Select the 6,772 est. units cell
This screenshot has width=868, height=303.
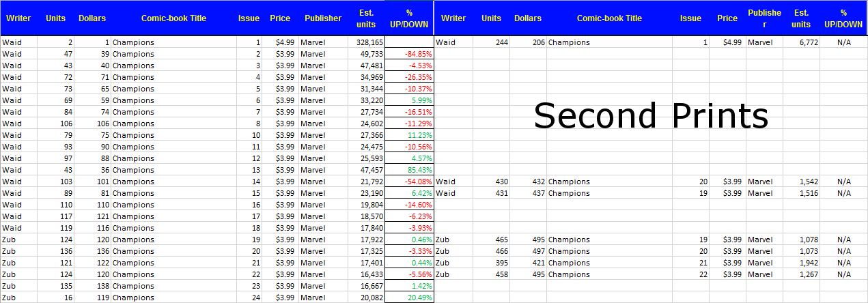[x=808, y=42]
